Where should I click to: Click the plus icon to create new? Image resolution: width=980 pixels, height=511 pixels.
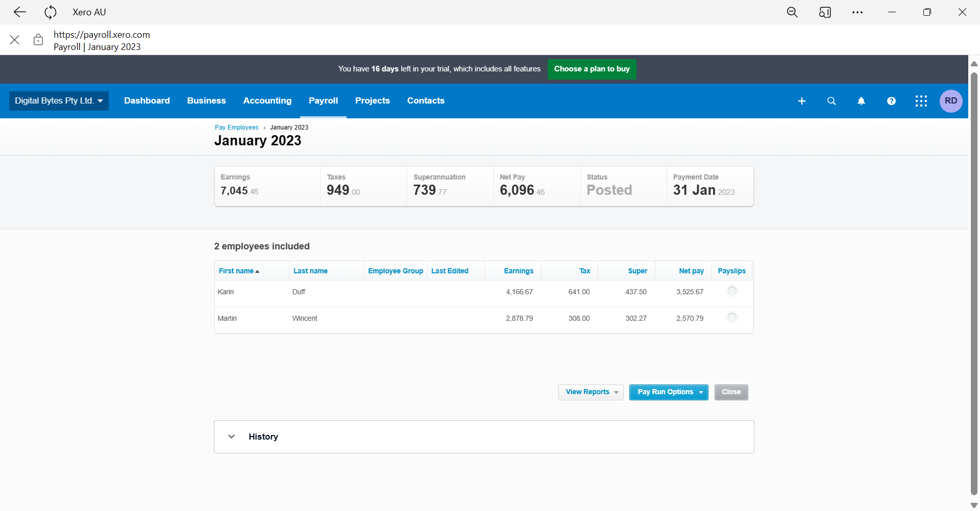point(802,101)
